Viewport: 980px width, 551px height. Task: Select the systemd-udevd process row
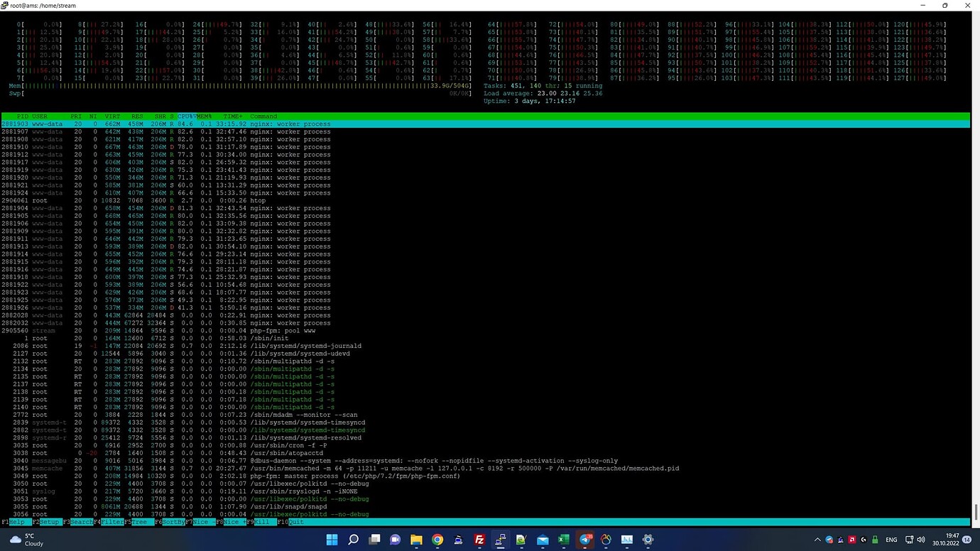tap(485, 354)
